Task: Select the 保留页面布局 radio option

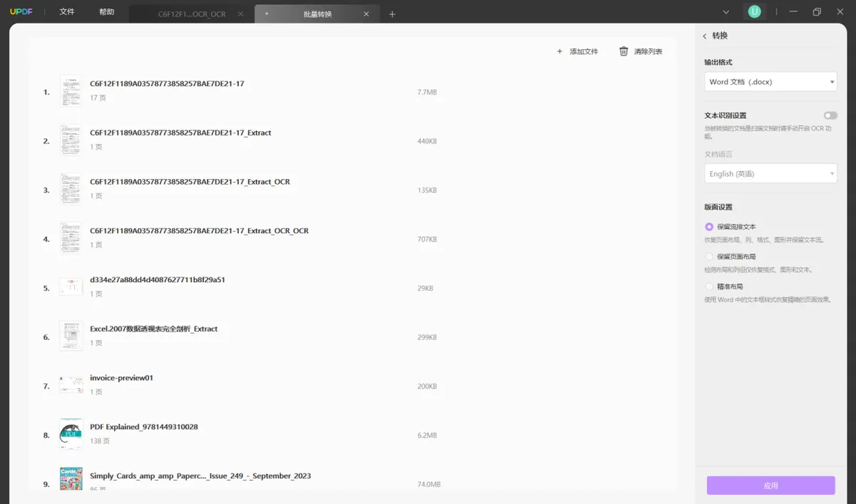Action: pos(709,257)
